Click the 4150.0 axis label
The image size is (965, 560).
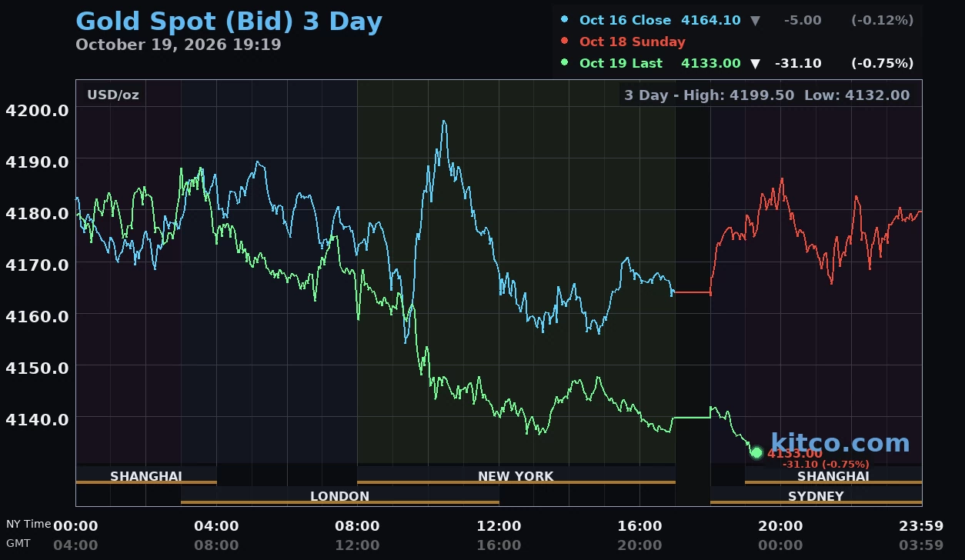(x=37, y=368)
